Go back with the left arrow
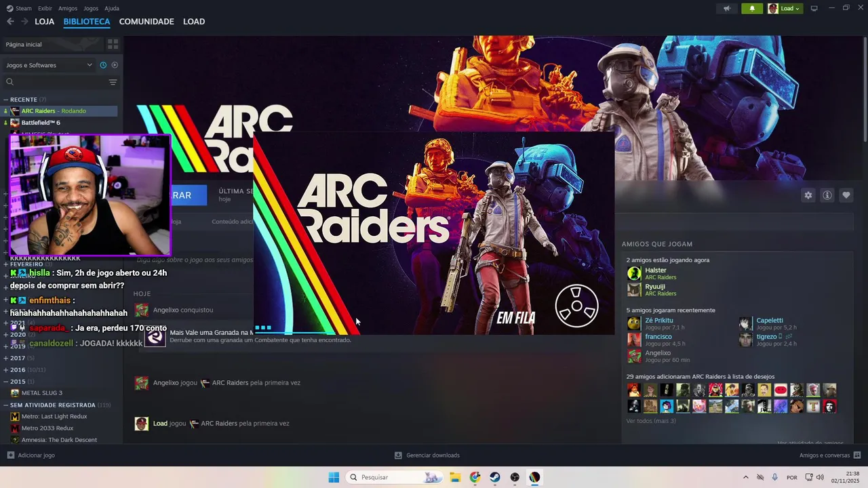 (x=10, y=22)
